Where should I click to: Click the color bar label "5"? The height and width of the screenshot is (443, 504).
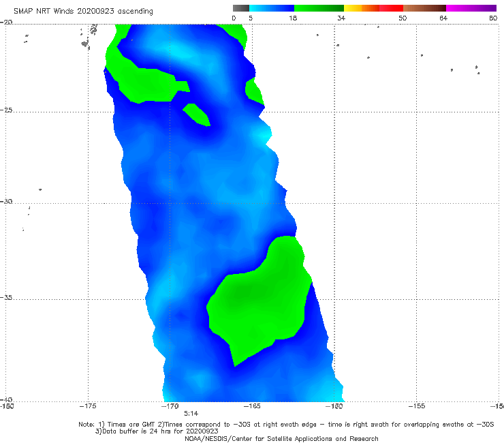(251, 18)
